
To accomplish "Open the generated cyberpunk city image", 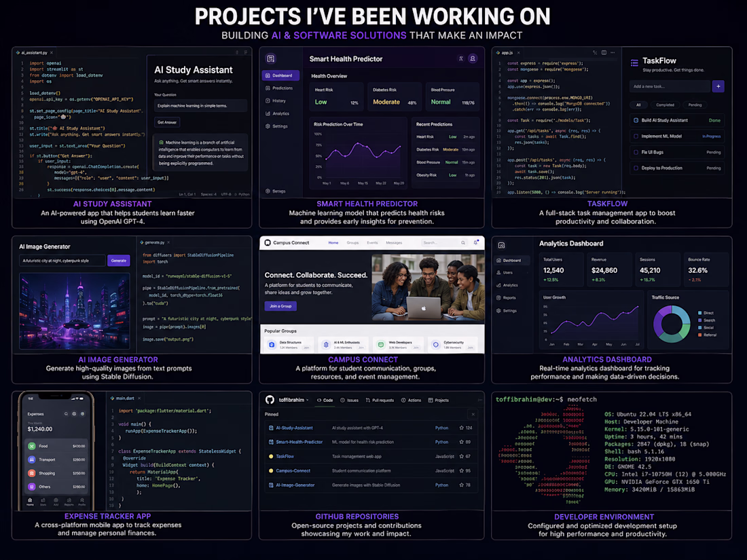I will pyautogui.click(x=75, y=311).
